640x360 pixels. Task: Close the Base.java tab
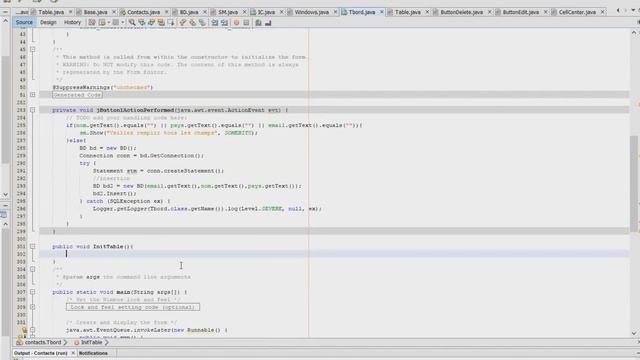(x=114, y=12)
